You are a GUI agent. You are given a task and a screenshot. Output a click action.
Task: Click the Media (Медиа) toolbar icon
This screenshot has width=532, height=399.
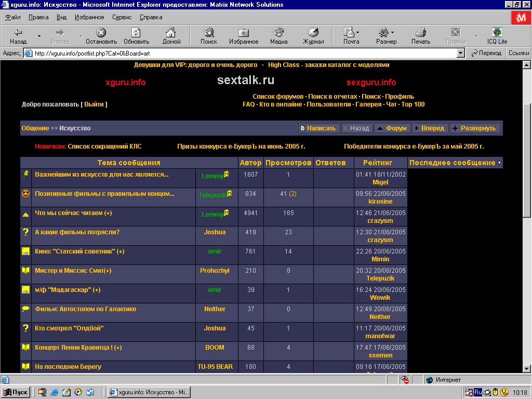click(278, 35)
